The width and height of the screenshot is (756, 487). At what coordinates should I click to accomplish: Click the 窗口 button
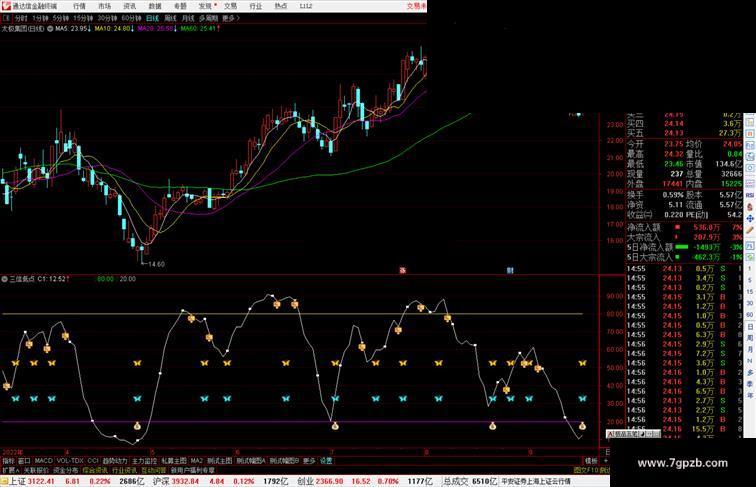click(x=24, y=461)
